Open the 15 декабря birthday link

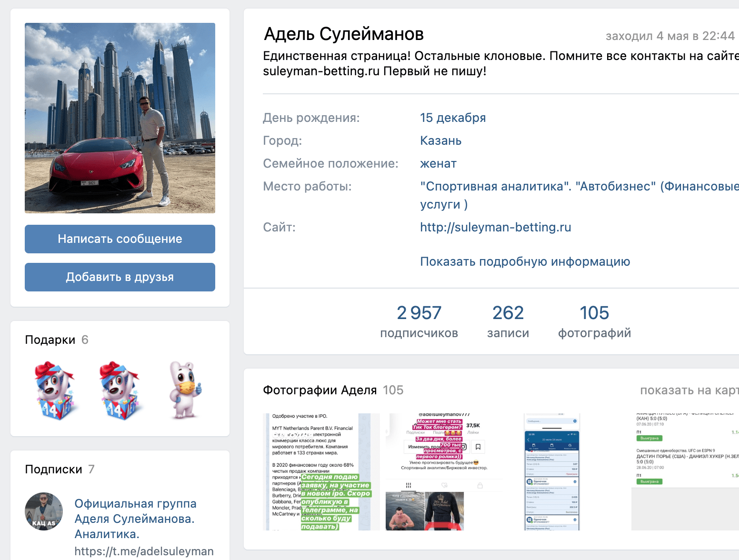[453, 118]
